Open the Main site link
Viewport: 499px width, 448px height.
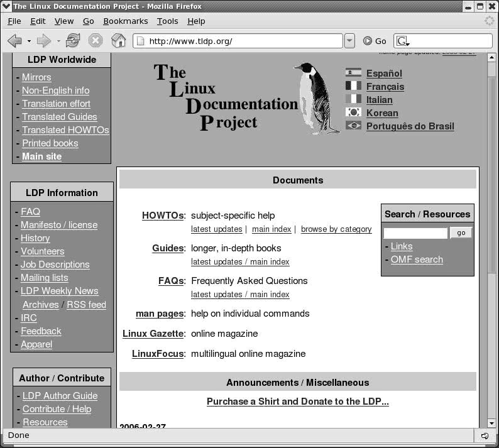[41, 156]
